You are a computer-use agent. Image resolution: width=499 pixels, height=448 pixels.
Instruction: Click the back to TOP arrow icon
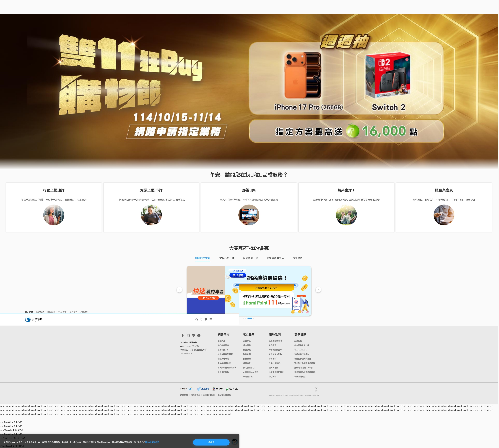(316, 389)
